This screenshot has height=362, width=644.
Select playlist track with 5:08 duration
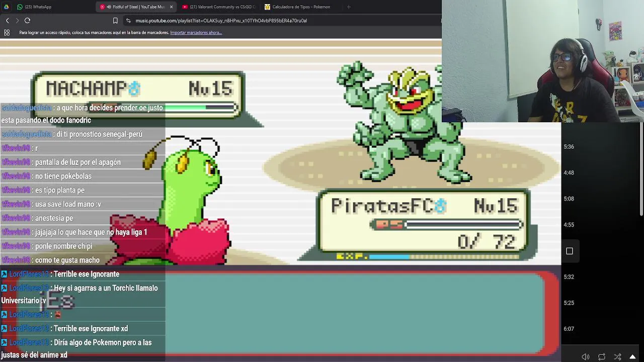569,199
